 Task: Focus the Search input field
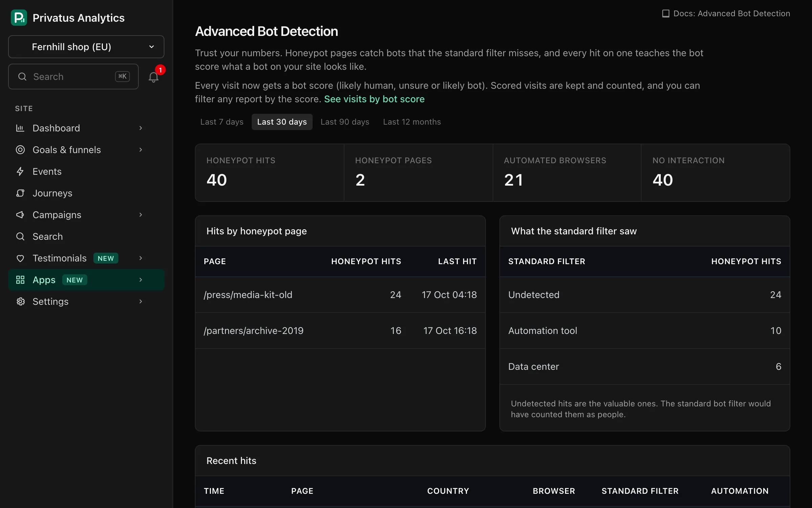73,77
